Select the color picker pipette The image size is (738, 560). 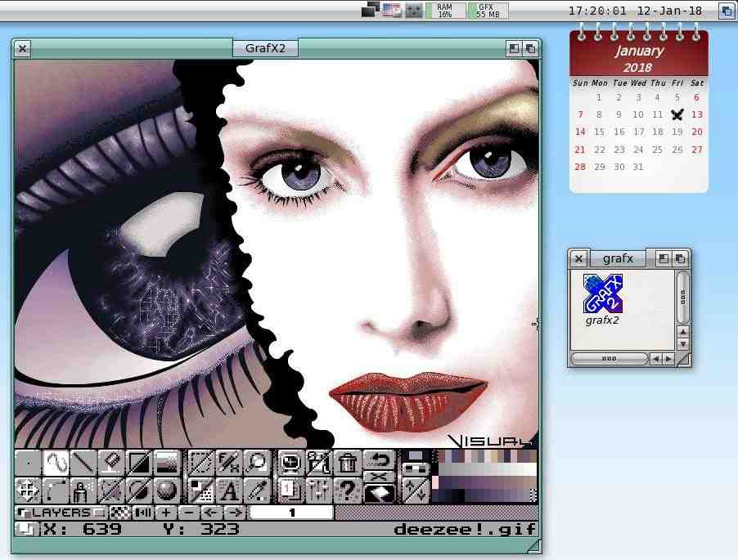(257, 491)
